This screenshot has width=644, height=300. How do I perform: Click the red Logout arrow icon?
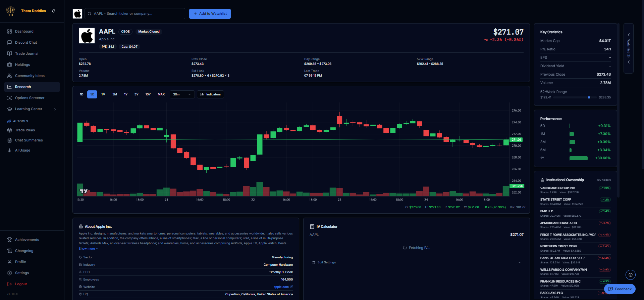point(9,284)
